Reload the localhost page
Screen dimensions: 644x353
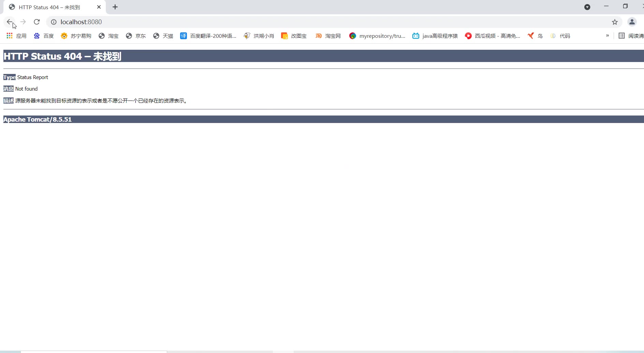[37, 22]
